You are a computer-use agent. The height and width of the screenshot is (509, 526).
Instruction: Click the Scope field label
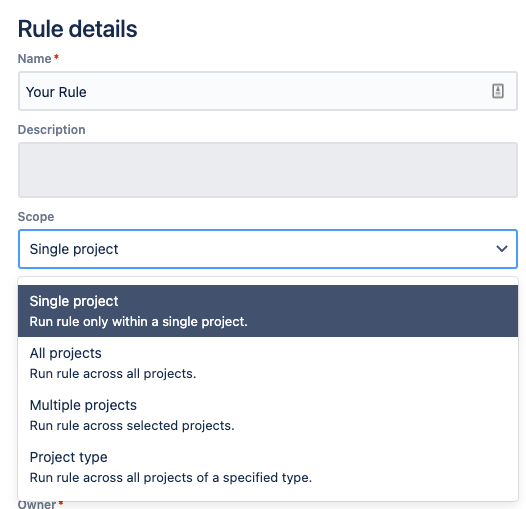[36, 217]
